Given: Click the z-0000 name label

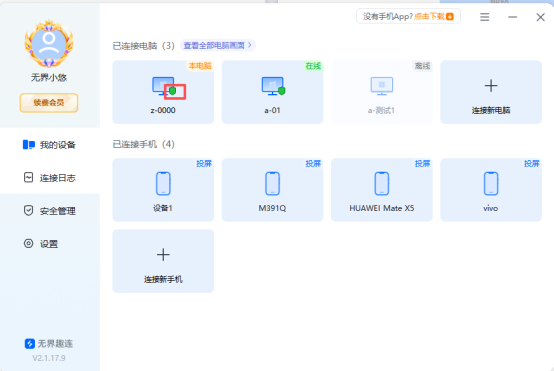Looking at the screenshot, I should pyautogui.click(x=163, y=110).
